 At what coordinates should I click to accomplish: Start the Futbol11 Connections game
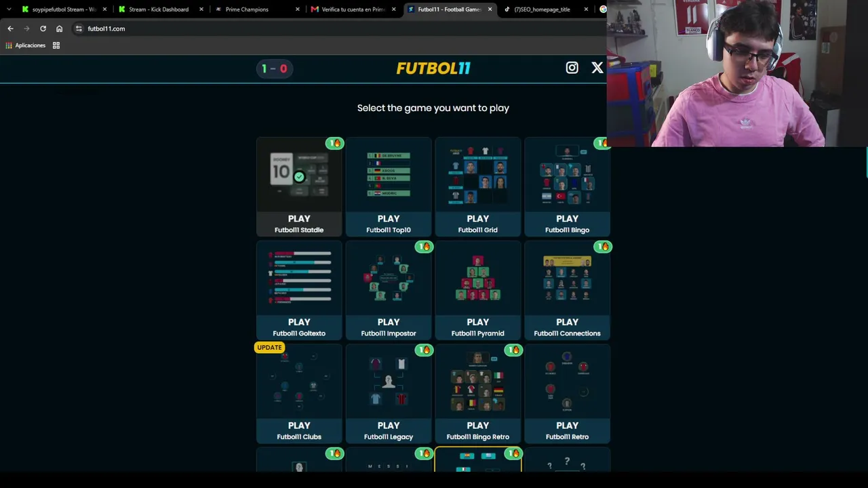(x=567, y=290)
